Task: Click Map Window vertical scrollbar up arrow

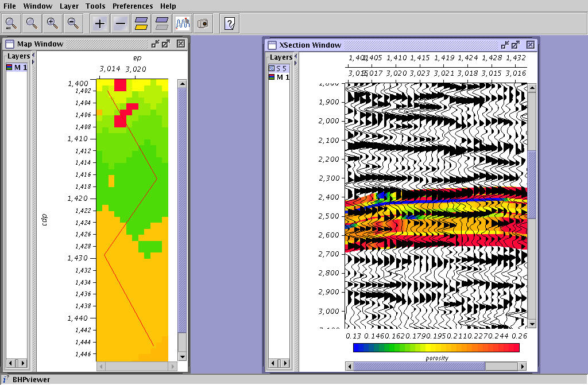Action: [182, 84]
